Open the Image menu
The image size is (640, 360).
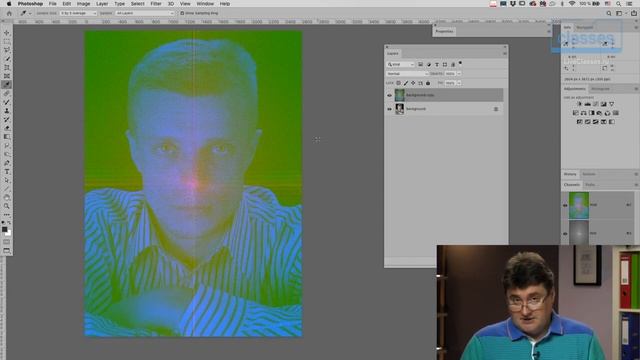[83, 4]
